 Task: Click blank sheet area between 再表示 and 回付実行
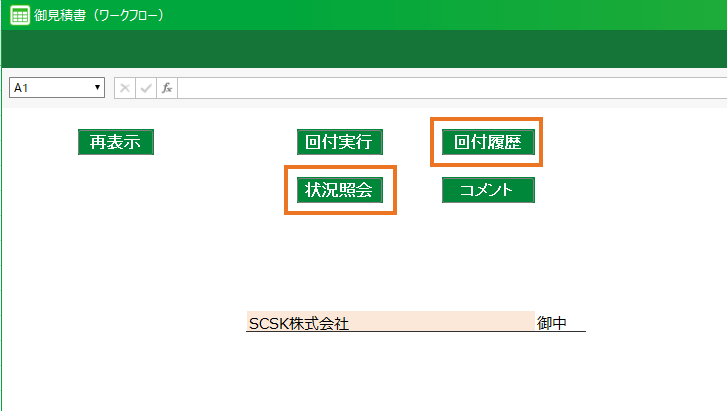(x=225, y=142)
